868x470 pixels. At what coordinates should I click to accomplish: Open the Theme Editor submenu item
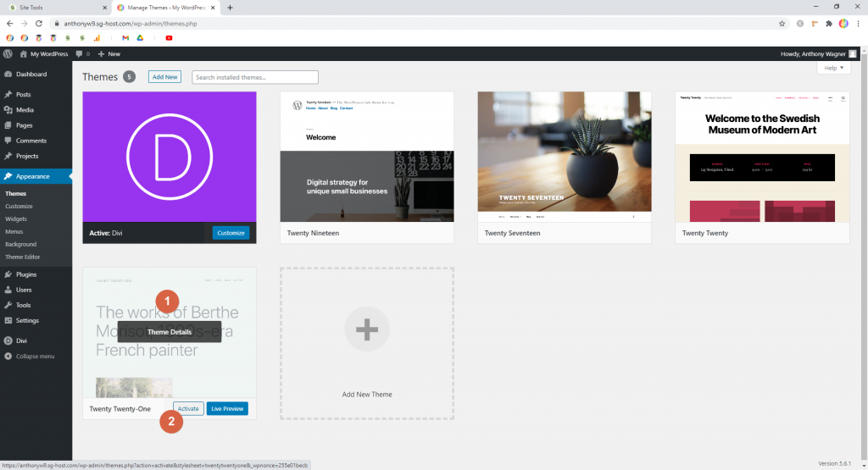(23, 257)
